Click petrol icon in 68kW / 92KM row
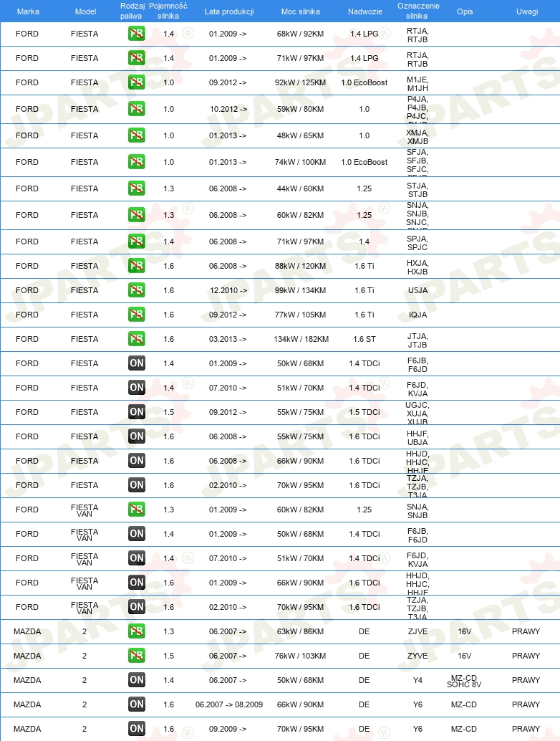 pos(137,34)
